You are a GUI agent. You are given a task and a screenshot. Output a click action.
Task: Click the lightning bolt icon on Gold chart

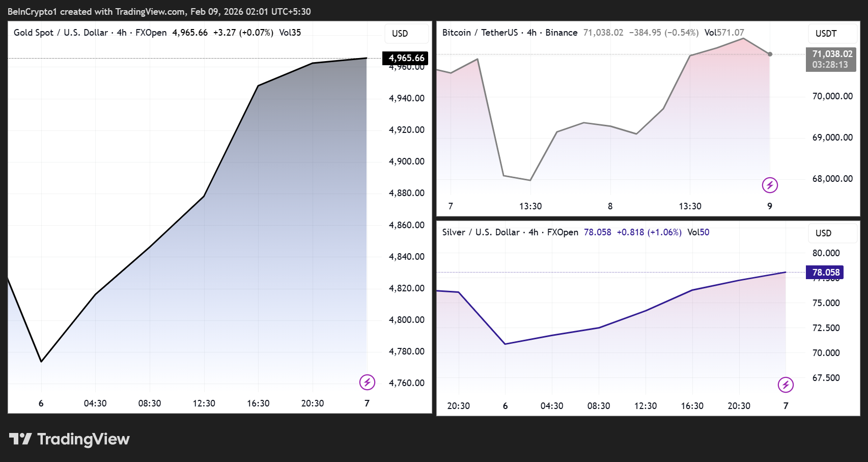point(368,382)
